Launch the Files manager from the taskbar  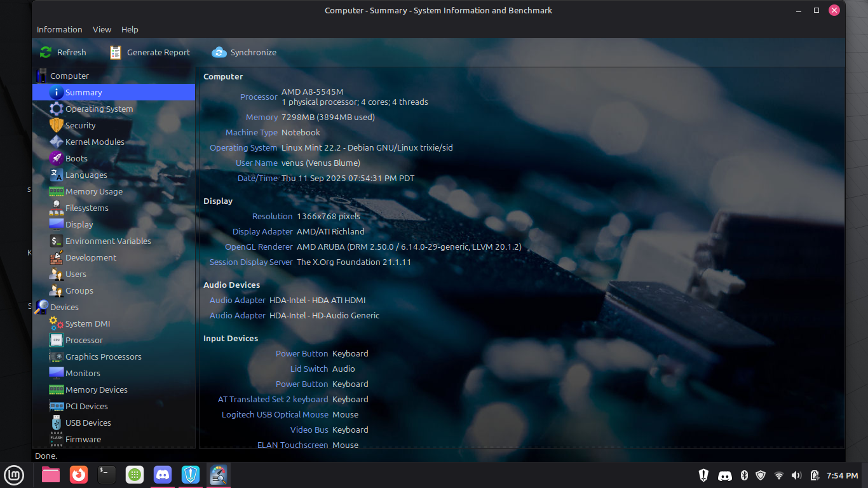pyautogui.click(x=51, y=475)
